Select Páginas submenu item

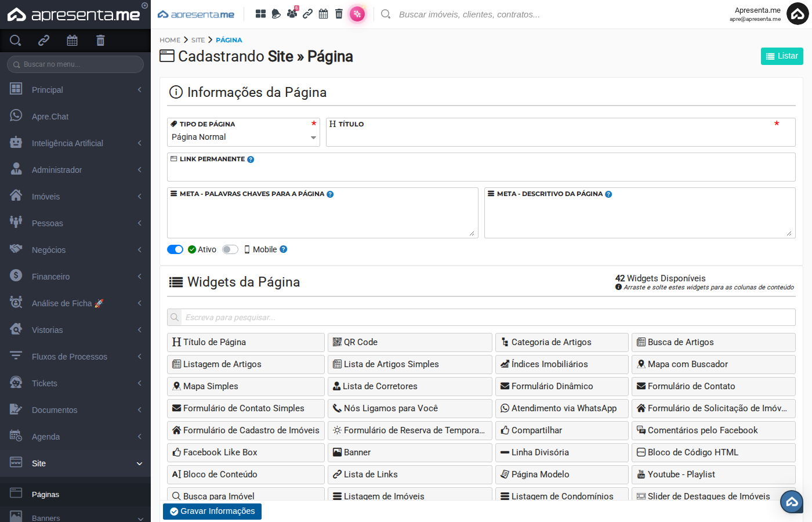75,495
